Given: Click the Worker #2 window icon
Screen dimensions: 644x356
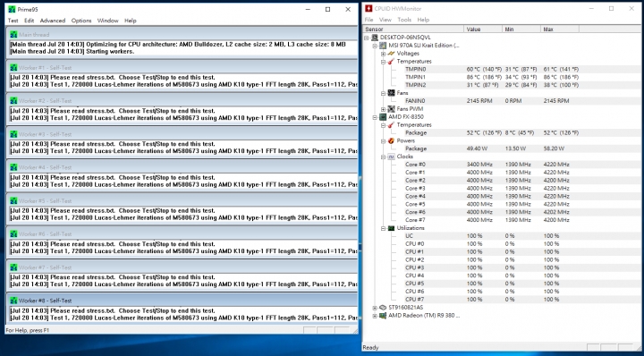Looking at the screenshot, I should tap(13, 101).
